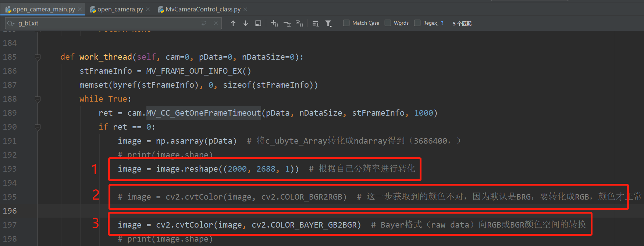
Task: Select all search occurrences
Action: point(299,23)
